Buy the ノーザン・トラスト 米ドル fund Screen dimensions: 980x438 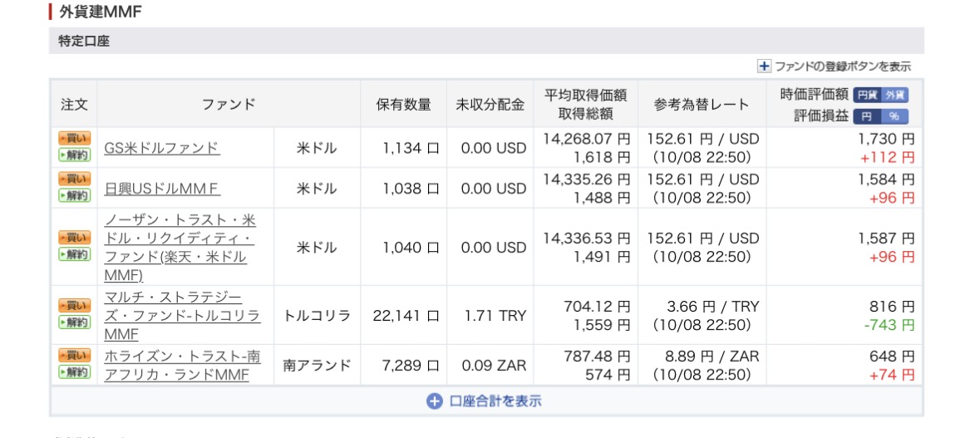click(x=74, y=238)
